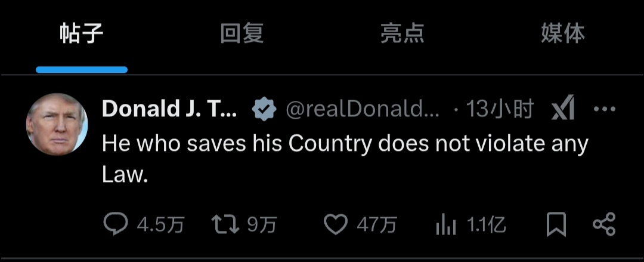Click the 1.1亿 view count
This screenshot has width=644, height=262.
click(x=486, y=225)
